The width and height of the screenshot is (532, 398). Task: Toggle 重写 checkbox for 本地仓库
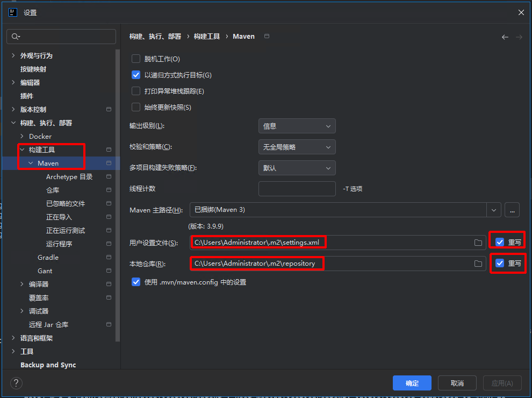[x=500, y=263]
